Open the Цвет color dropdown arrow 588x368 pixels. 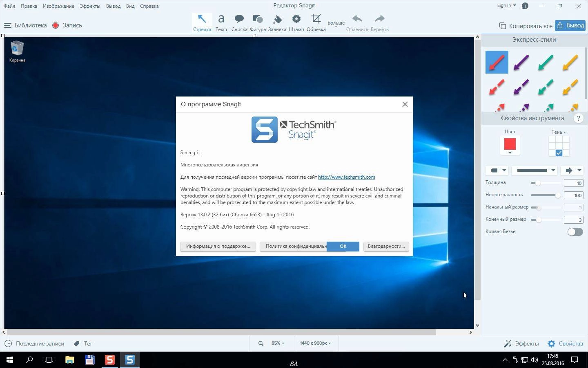[510, 153]
